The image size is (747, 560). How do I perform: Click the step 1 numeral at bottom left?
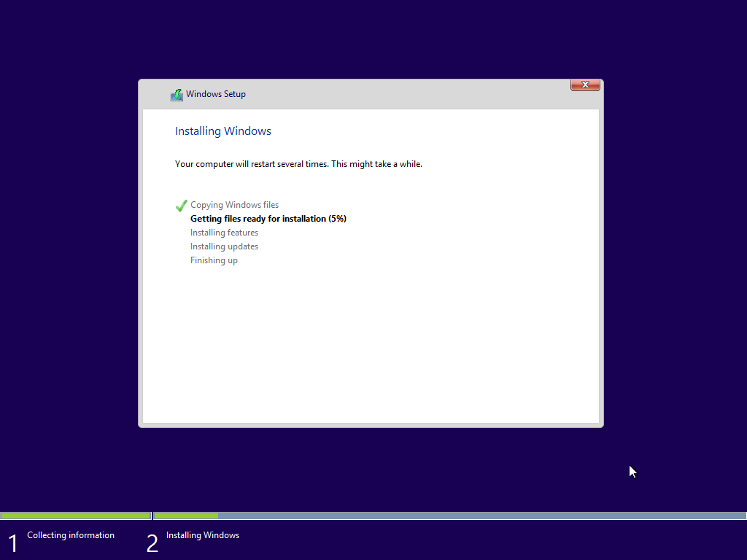tap(12, 542)
